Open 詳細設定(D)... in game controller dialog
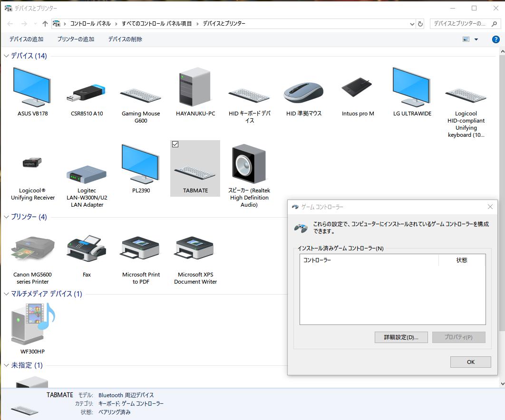Viewport: 505px width, 420px height. pyautogui.click(x=401, y=337)
